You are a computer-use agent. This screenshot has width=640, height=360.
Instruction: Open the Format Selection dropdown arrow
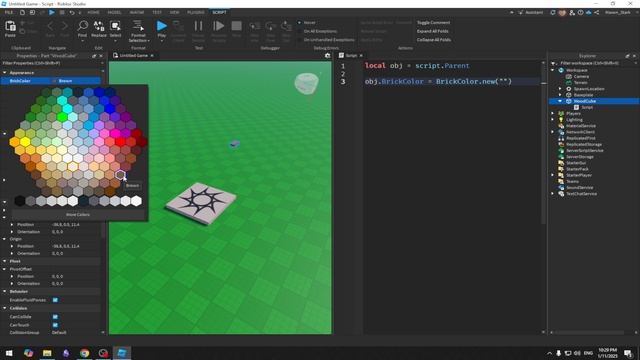(149, 41)
